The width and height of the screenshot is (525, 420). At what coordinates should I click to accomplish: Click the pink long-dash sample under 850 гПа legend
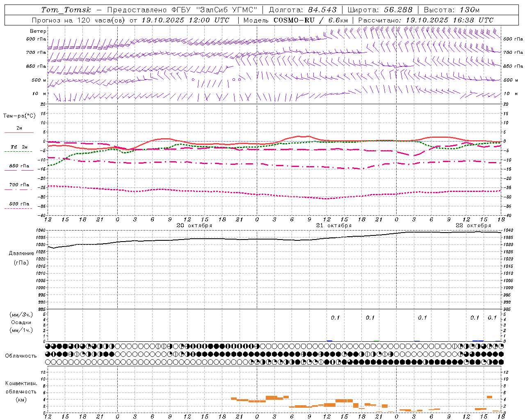pos(19,170)
